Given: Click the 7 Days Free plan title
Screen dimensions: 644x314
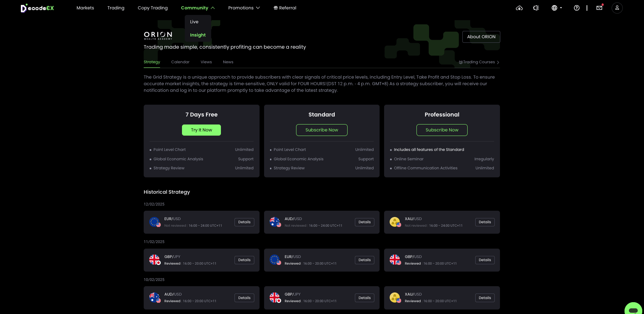Looking at the screenshot, I should coord(201,115).
